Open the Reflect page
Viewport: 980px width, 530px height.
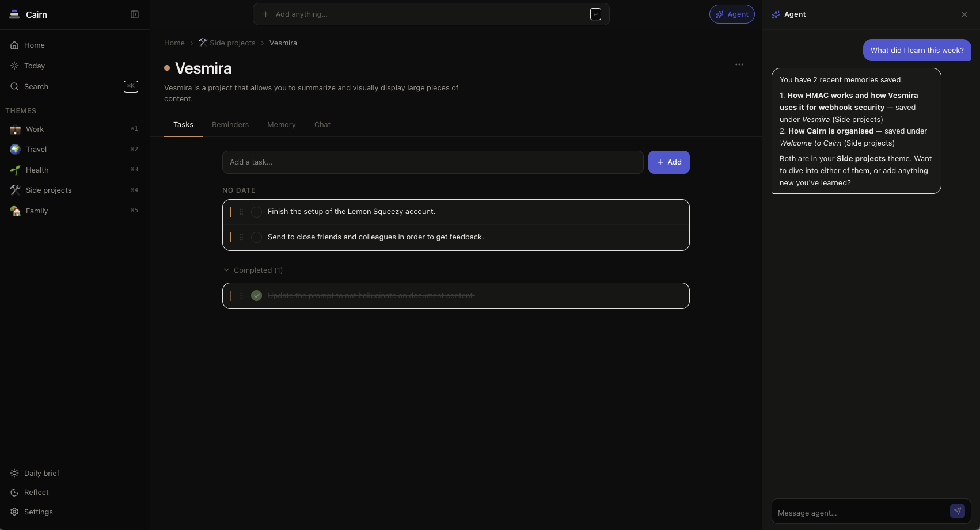(75, 492)
